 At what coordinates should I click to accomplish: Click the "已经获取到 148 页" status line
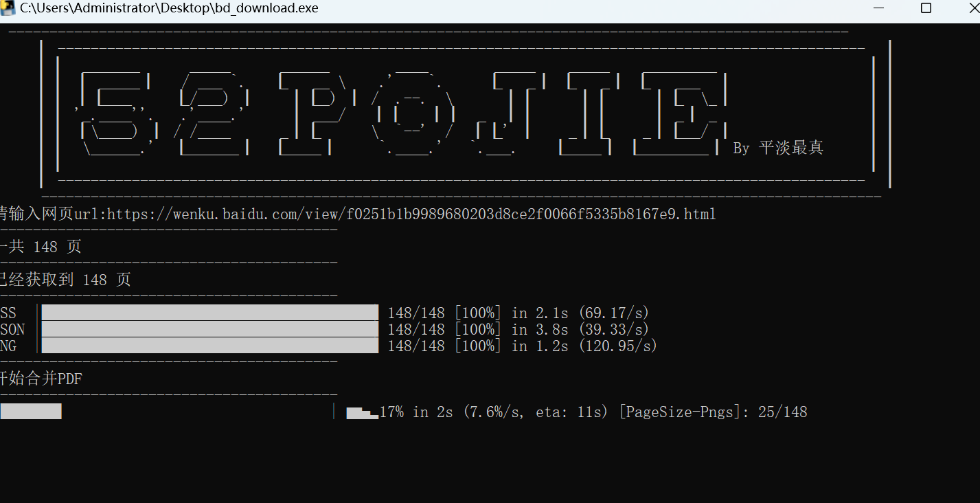click(66, 280)
